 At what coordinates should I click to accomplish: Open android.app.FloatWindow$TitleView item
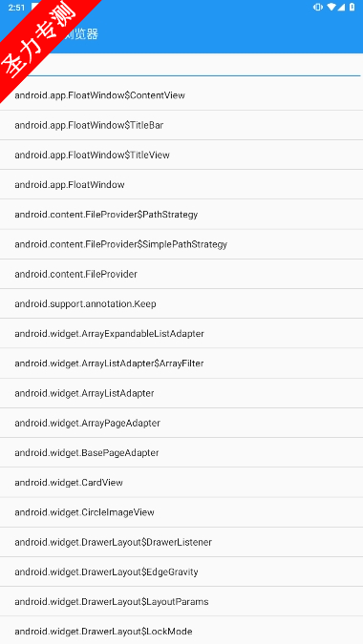[x=181, y=155]
